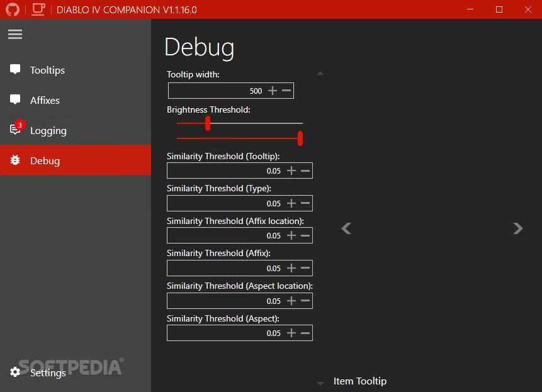Decrease Similarity Threshold (Affix location) value
Viewport: 542px width, 392px height.
click(x=305, y=235)
